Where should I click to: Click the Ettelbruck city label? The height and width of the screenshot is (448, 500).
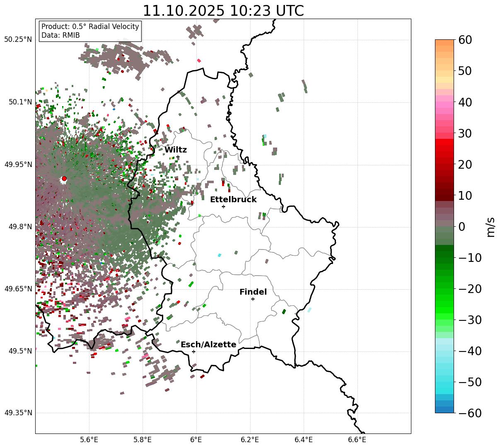point(233,200)
